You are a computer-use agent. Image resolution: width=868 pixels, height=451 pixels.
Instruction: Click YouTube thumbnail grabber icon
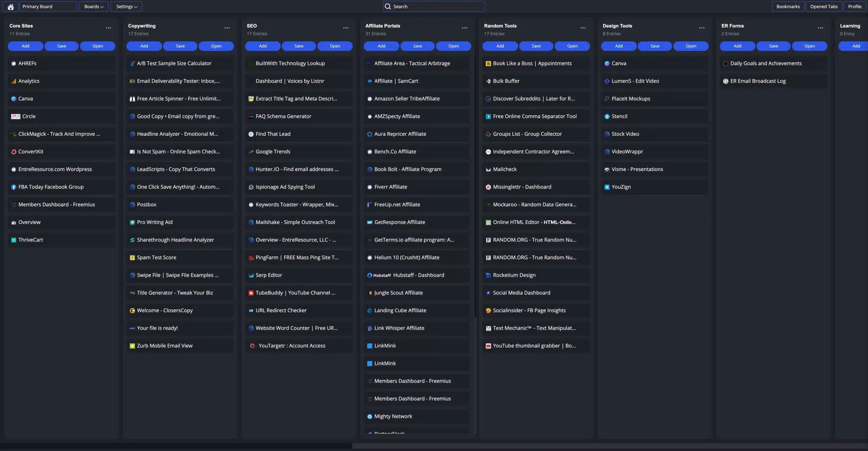pyautogui.click(x=488, y=346)
